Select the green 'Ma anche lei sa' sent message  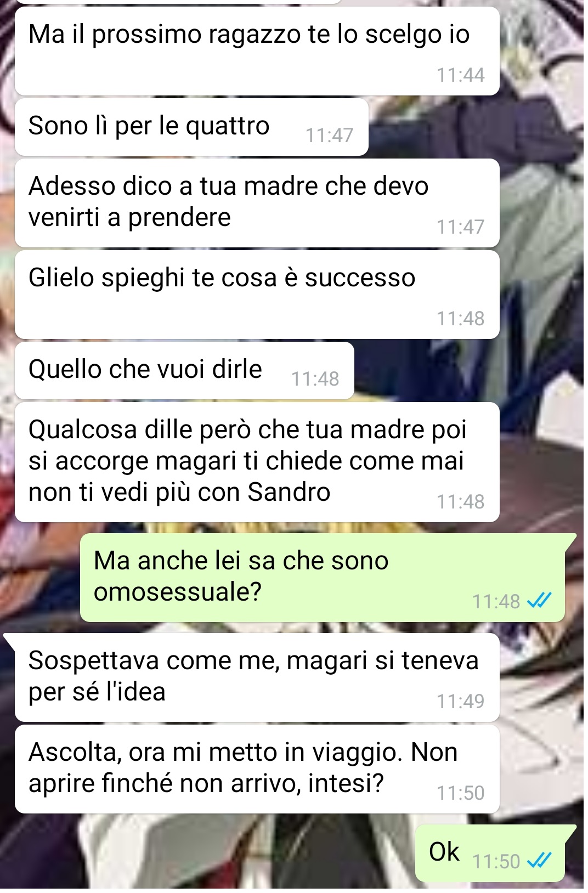pos(323,578)
